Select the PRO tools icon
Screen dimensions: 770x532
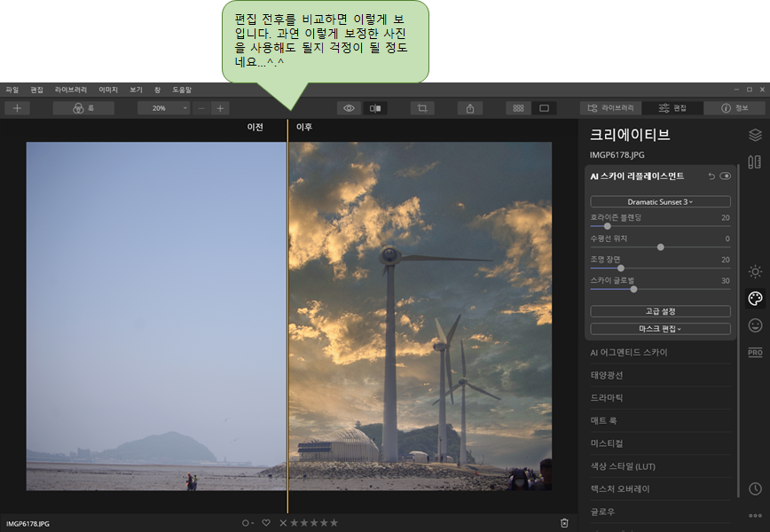coord(755,352)
